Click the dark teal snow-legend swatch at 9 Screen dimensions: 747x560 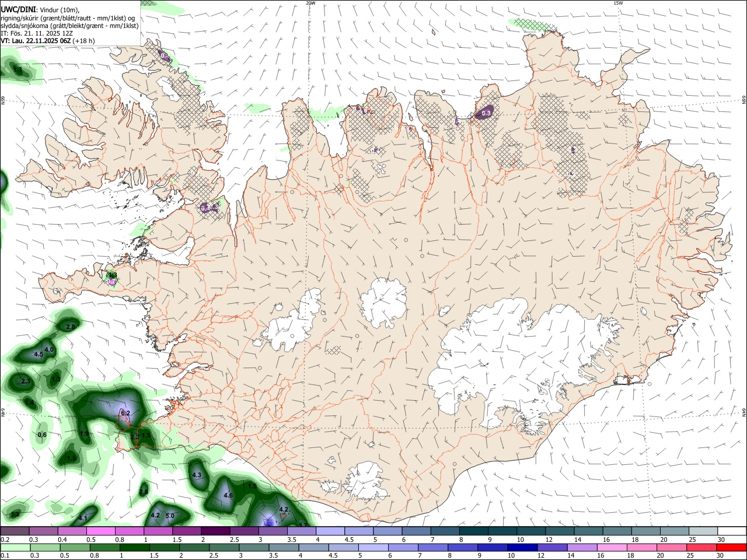[x=474, y=531]
